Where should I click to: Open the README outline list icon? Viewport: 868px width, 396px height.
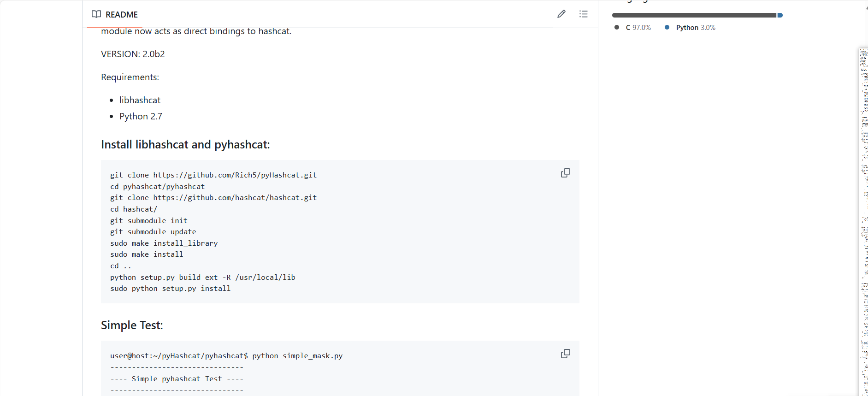click(x=584, y=14)
